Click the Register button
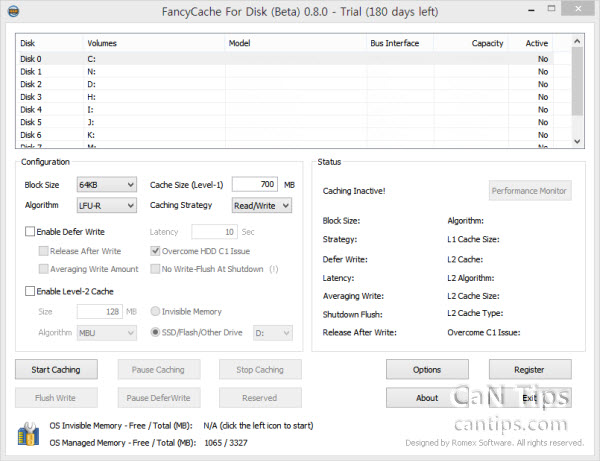600x461 pixels. (x=530, y=370)
